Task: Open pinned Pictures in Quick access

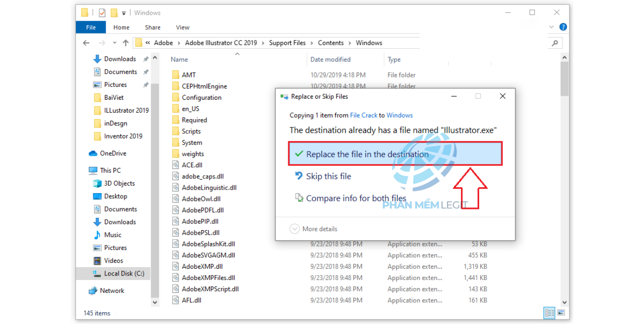Action: point(115,84)
